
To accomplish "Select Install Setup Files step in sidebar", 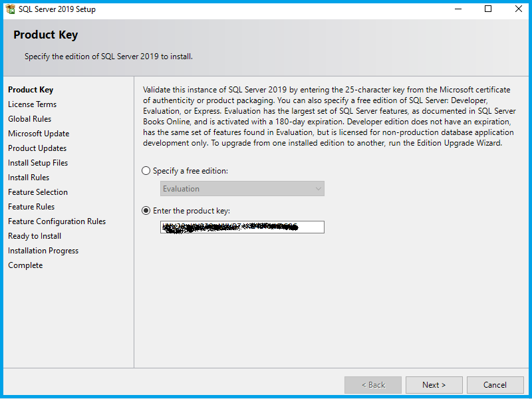I will tap(38, 163).
